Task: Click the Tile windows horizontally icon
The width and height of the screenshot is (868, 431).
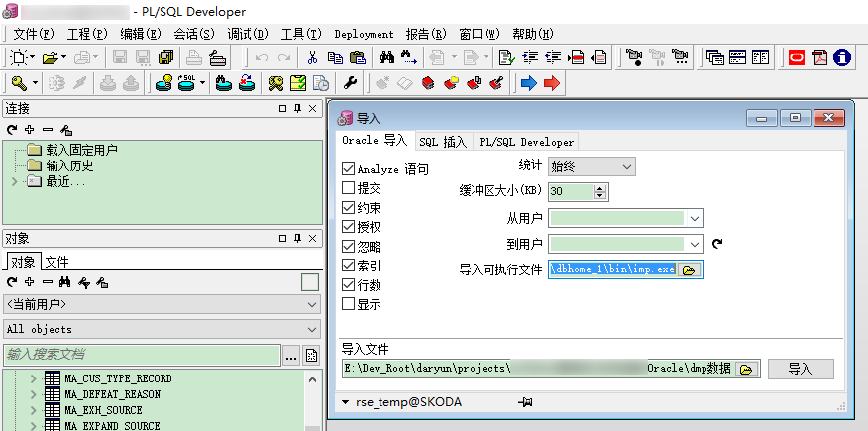Action: (738, 57)
